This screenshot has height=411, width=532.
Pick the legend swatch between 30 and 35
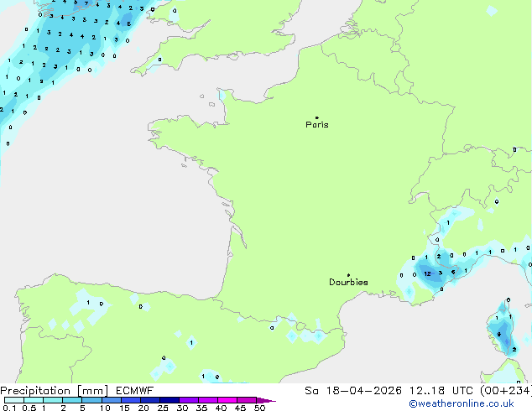pyautogui.click(x=189, y=400)
